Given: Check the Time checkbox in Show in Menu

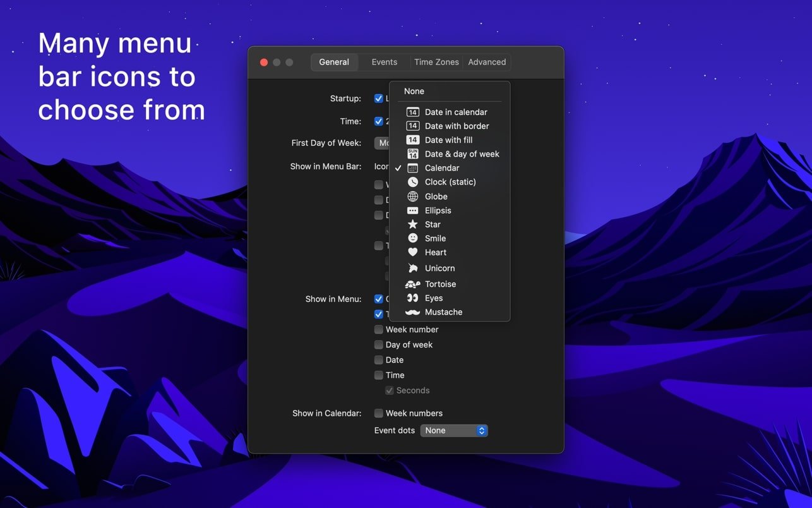Looking at the screenshot, I should pyautogui.click(x=379, y=375).
